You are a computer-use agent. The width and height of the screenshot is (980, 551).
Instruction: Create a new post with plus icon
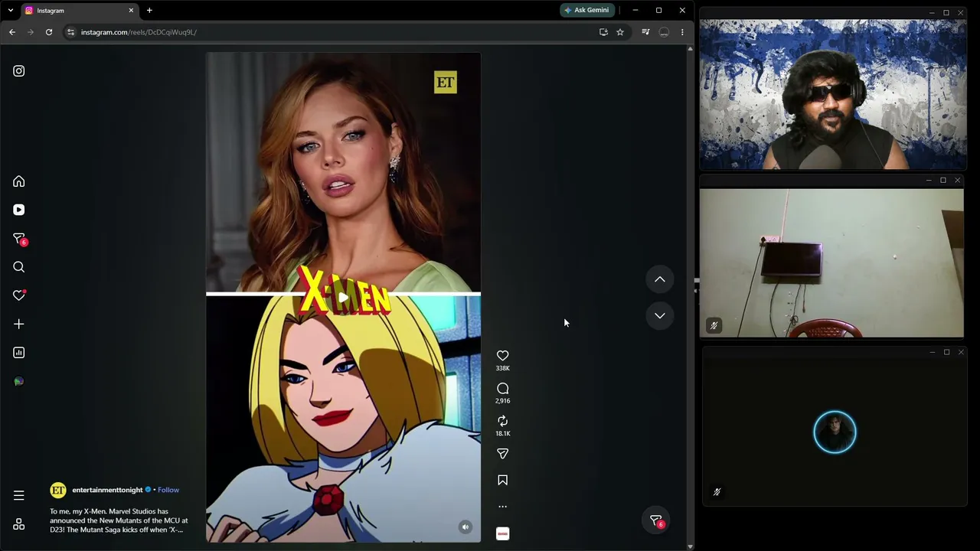pyautogui.click(x=19, y=324)
